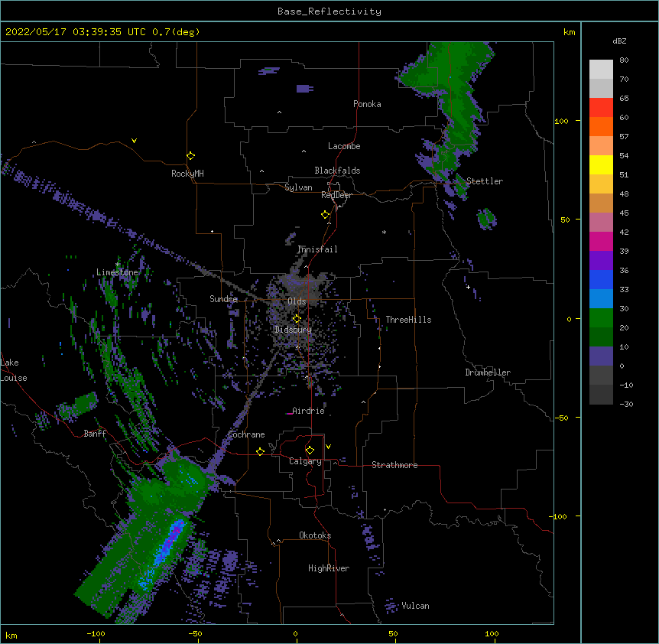Viewport: 659px width, 644px height.
Task: Click the Banff town label
Action: coord(95,434)
